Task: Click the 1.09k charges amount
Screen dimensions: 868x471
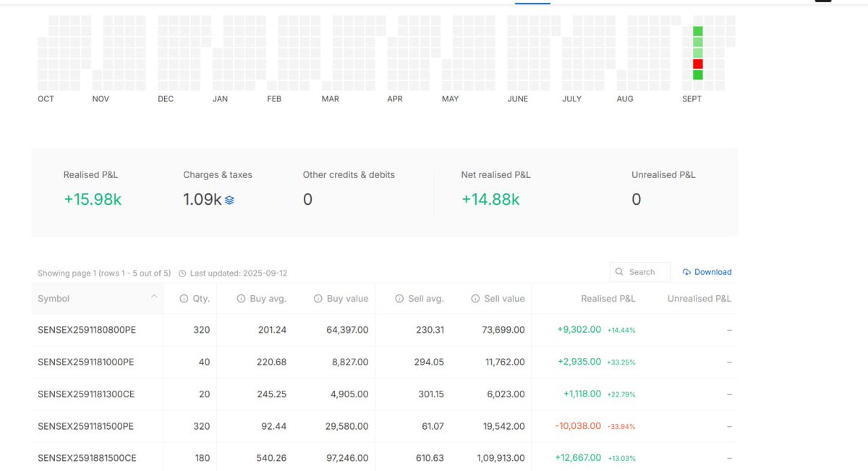Action: click(203, 200)
